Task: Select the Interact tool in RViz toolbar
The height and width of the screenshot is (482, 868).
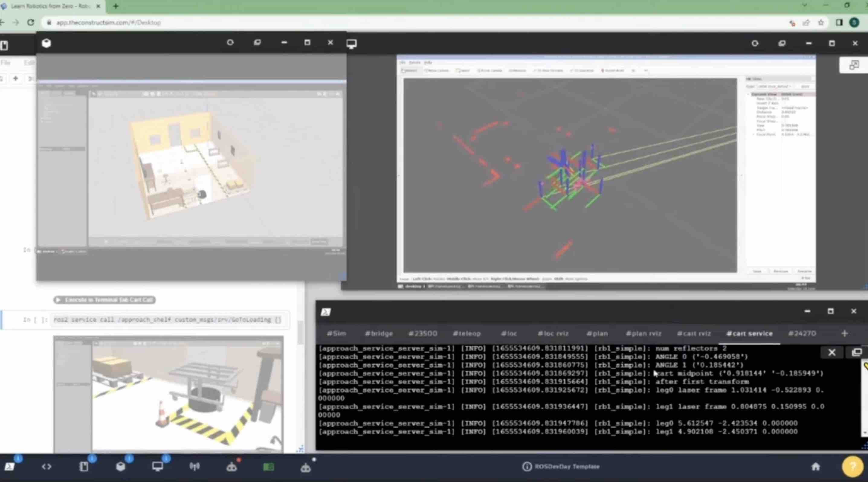Action: [409, 70]
